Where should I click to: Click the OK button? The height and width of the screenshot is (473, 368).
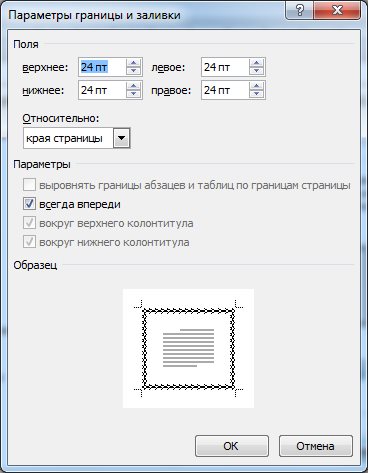click(x=232, y=446)
